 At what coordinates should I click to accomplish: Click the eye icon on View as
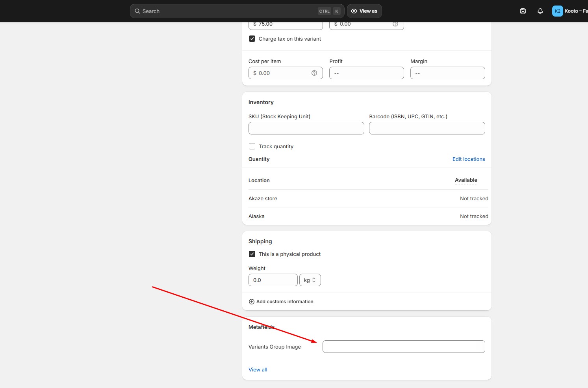(354, 11)
